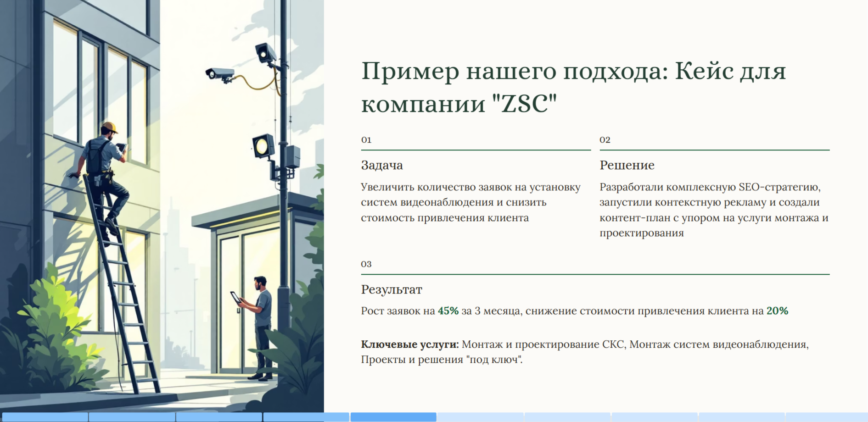This screenshot has width=868, height=422.
Task: Click the slide title about "ZSC" case
Action: point(573,87)
